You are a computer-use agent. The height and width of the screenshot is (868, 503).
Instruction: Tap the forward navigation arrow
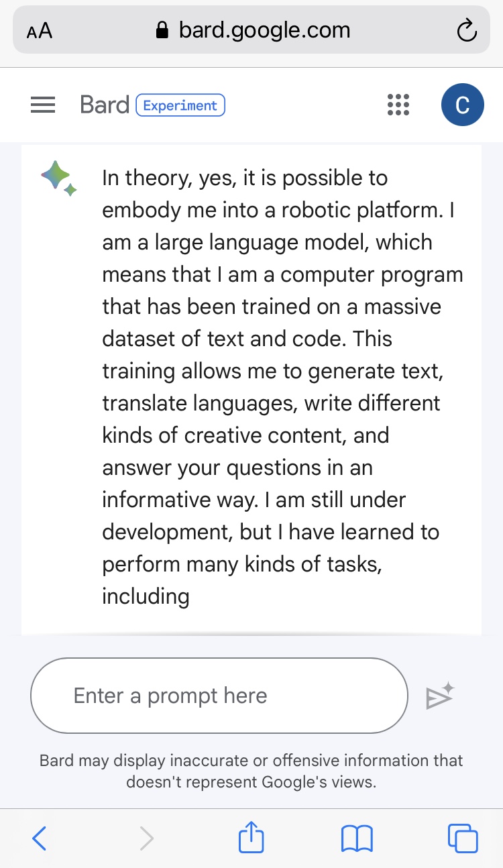(x=146, y=838)
